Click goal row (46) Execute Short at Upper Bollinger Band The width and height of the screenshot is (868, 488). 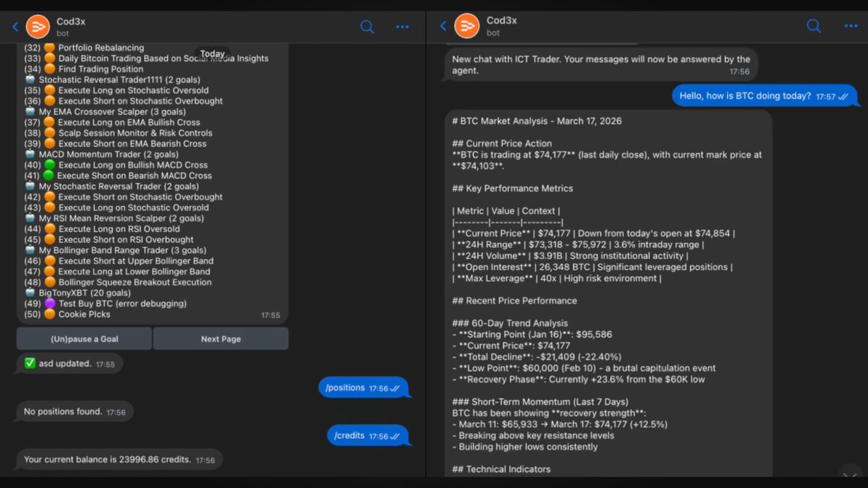(119, 261)
